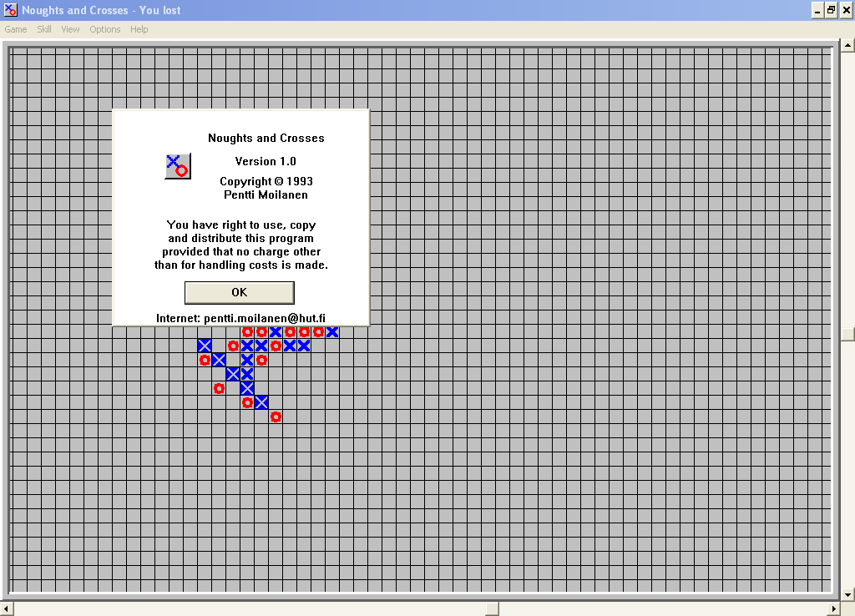The width and height of the screenshot is (855, 616).
Task: Confirm the about dialog with OK
Action: point(240,293)
